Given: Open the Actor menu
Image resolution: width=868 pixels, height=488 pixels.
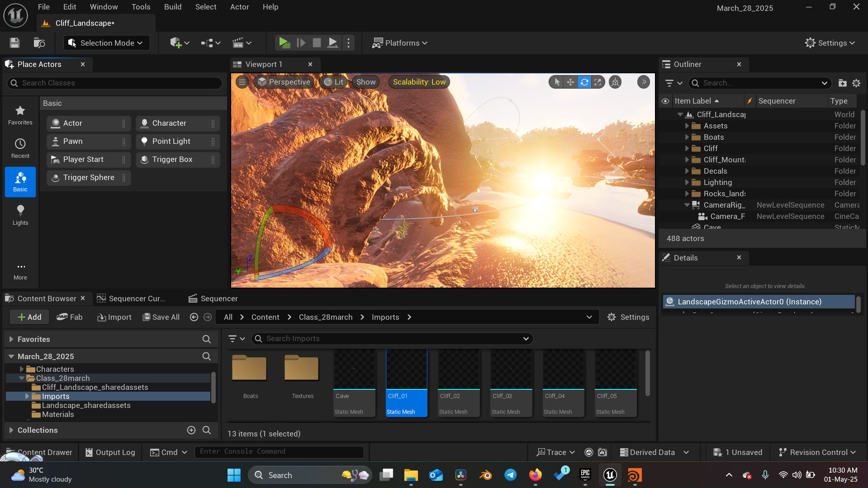Looking at the screenshot, I should tap(240, 7).
